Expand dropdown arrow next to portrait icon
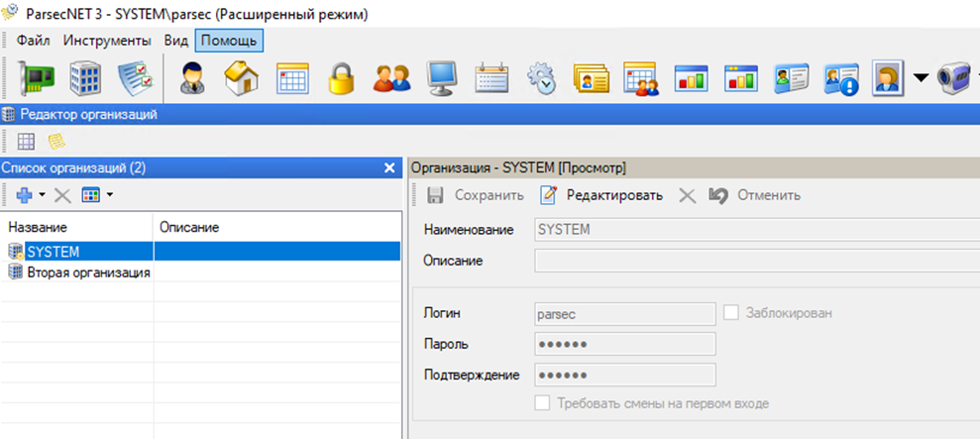The width and height of the screenshot is (980, 439). 921,78
